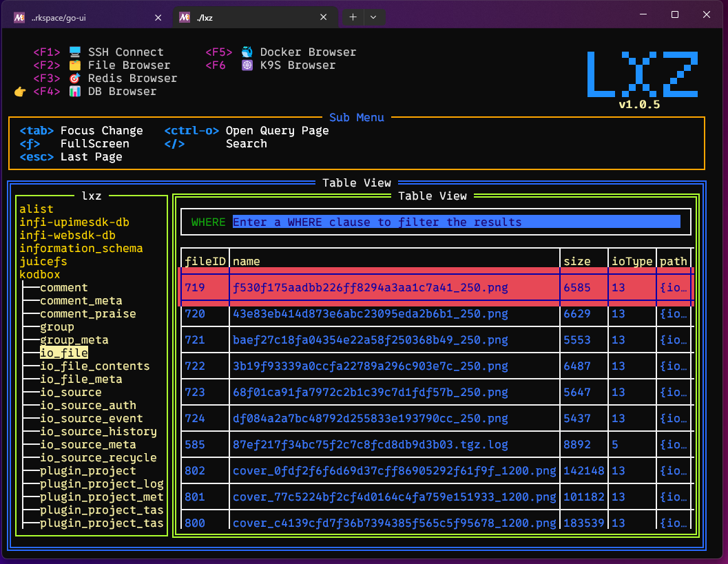Image resolution: width=728 pixels, height=564 pixels.
Task: Select the K9S Browser menu entry
Action: click(x=271, y=65)
